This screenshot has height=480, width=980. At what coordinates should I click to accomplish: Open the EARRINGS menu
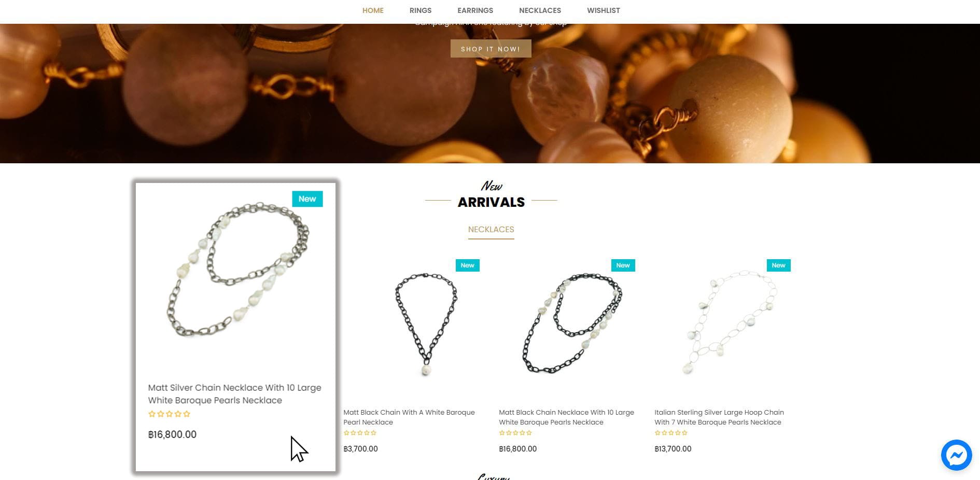point(475,10)
